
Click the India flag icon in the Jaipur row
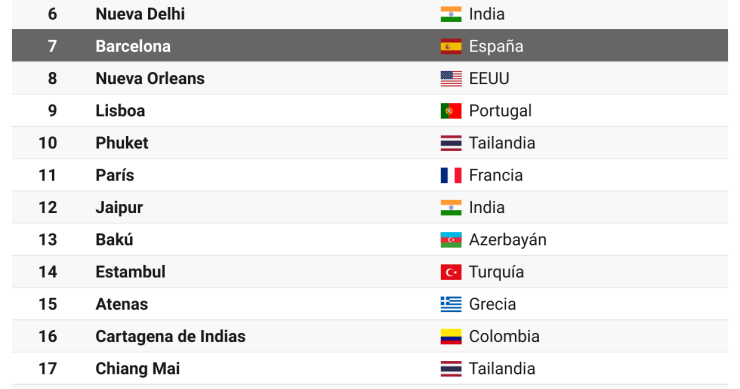(451, 208)
